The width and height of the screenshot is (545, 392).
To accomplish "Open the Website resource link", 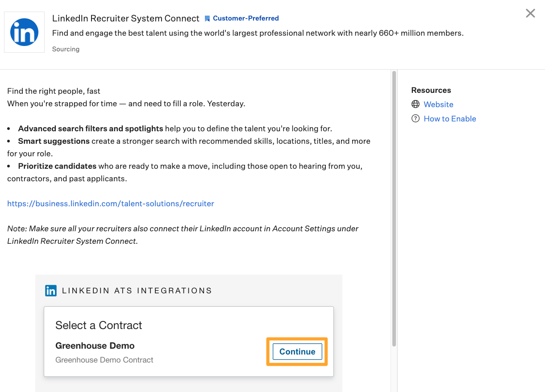I will [438, 104].
